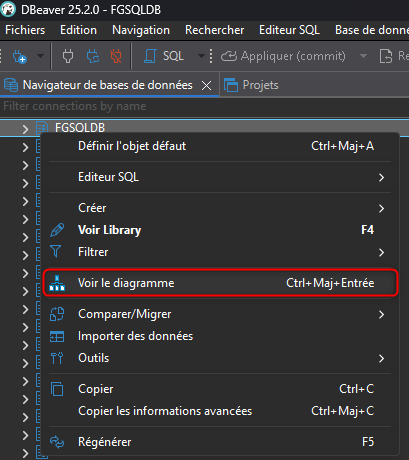Open SQL editor from toolbar
The height and width of the screenshot is (460, 409).
click(164, 56)
